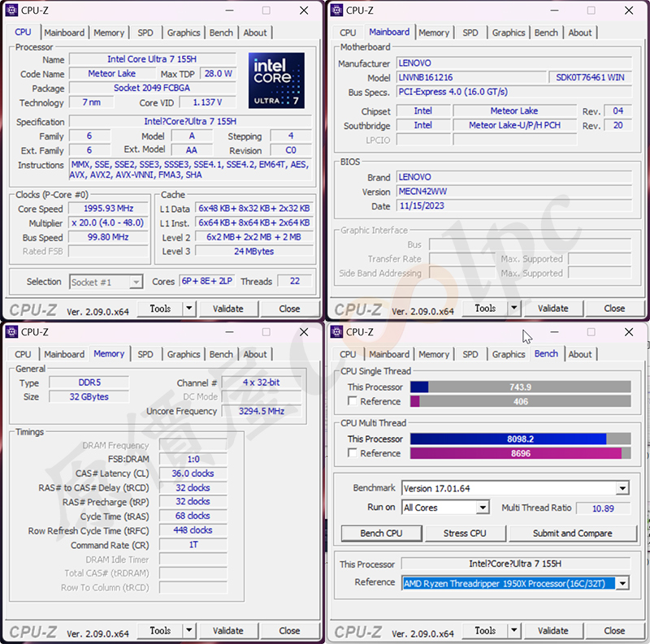The width and height of the screenshot is (650, 644).
Task: Click the CPU-Z icon in the CPU tab window title bar
Action: (11, 11)
